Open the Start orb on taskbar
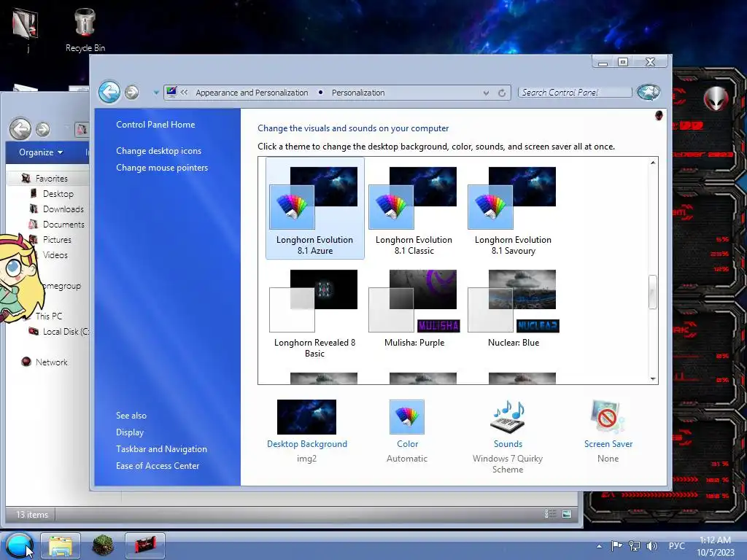Viewport: 747px width, 560px height. pos(19,545)
